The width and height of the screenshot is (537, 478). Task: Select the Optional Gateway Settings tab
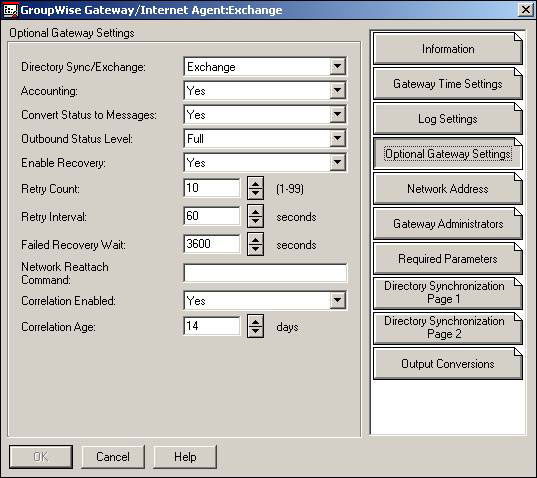click(x=448, y=154)
